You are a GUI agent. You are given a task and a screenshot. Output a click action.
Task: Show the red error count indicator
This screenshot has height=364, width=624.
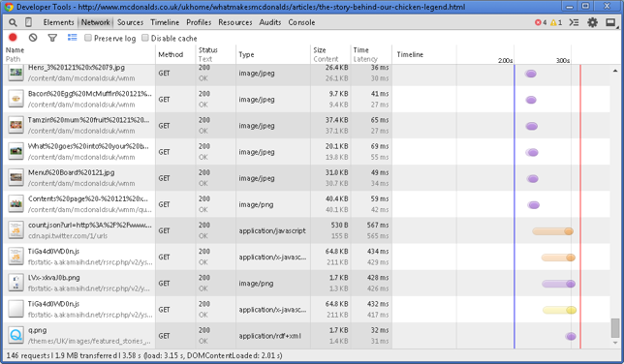tap(541, 22)
